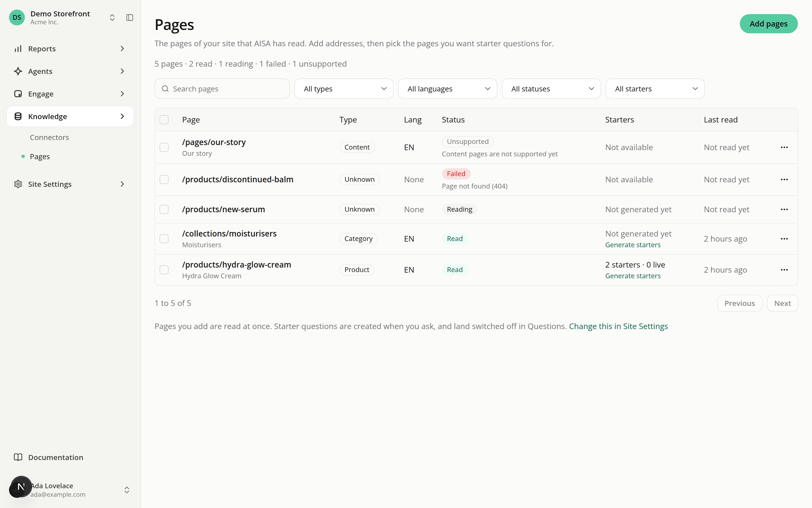Open the Engage menu item

click(x=70, y=94)
